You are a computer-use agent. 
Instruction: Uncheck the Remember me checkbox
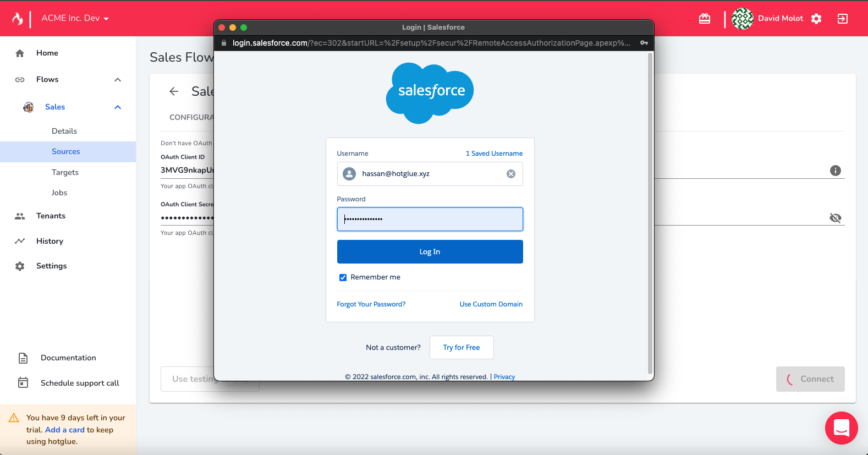(343, 277)
